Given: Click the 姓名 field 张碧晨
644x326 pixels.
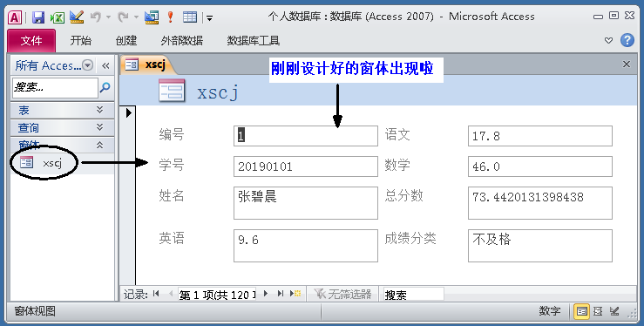Looking at the screenshot, I should [x=306, y=203].
